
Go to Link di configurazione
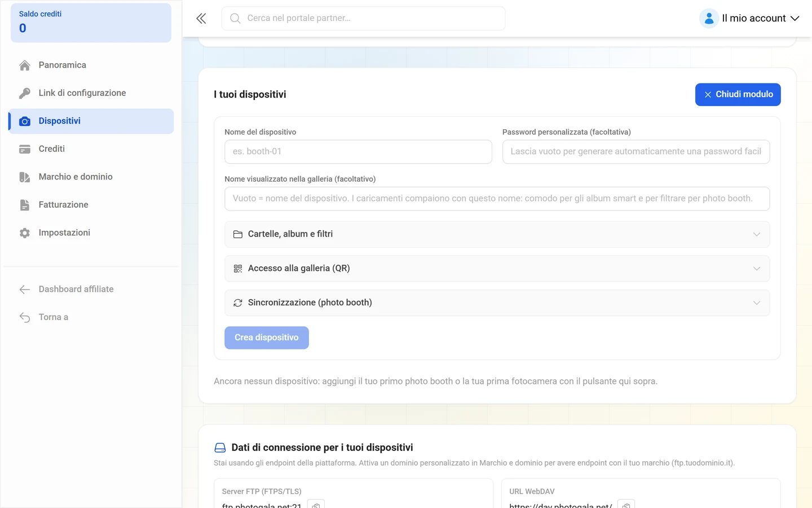coord(91,93)
